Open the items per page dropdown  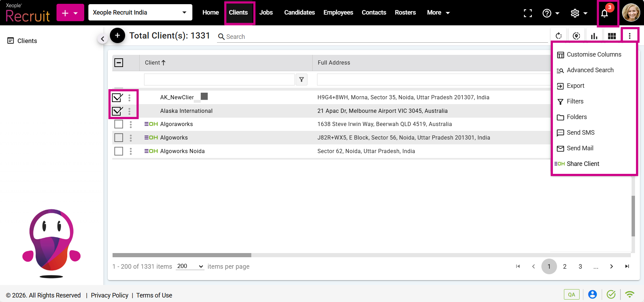(190, 266)
